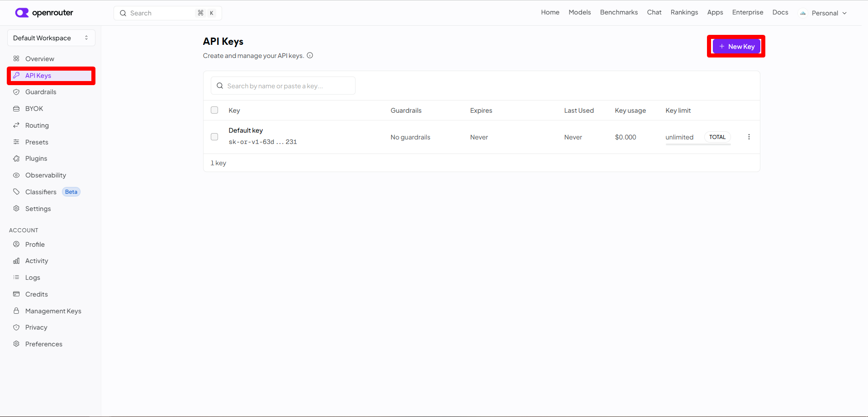Click the Profile user icon
868x417 pixels.
pyautogui.click(x=16, y=244)
